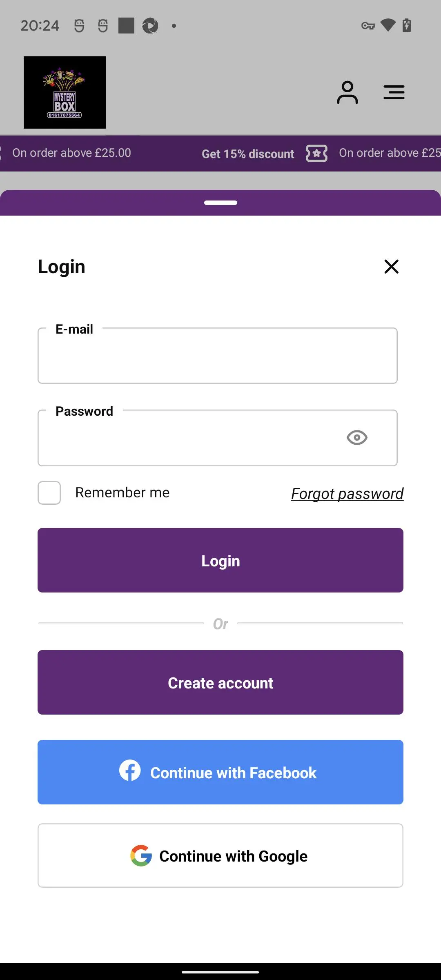Image resolution: width=441 pixels, height=980 pixels.
Task: Tap the Mystery Box logo
Action: pos(65,93)
